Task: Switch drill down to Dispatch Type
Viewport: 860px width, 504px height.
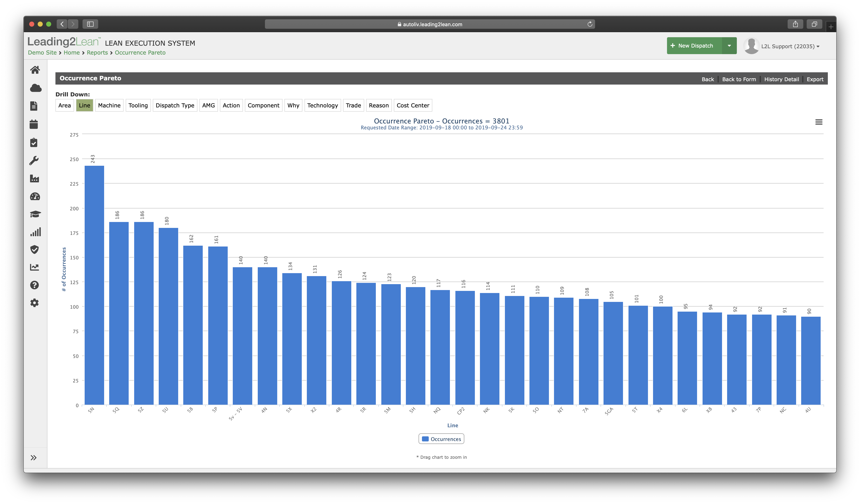Action: pos(175,105)
